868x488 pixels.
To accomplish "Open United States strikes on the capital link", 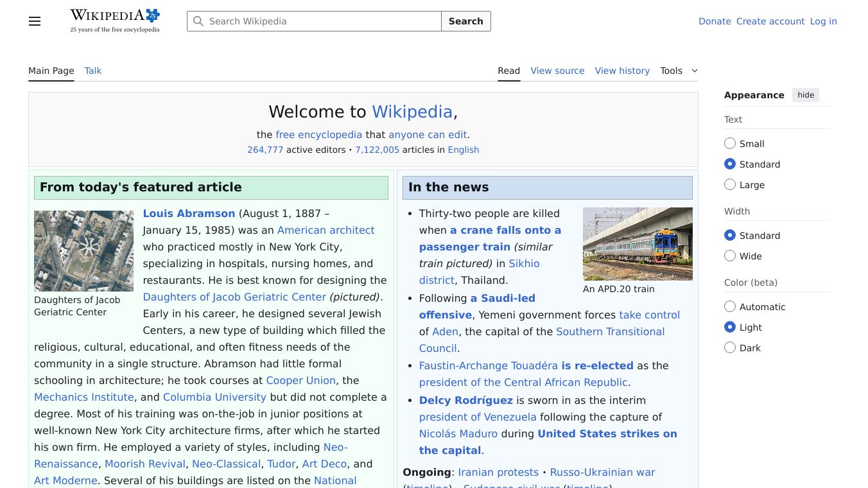I will [548, 442].
